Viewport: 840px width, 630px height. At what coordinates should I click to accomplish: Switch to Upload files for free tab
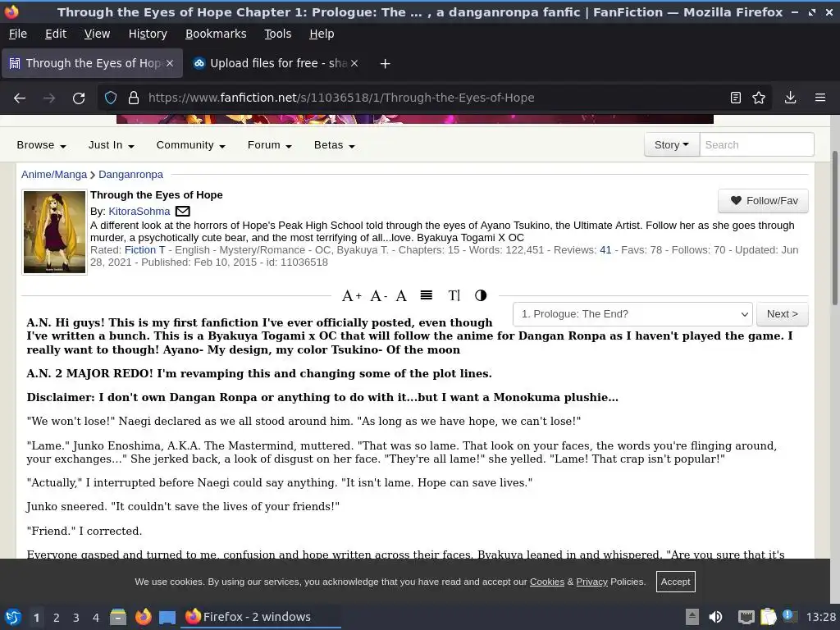click(276, 63)
